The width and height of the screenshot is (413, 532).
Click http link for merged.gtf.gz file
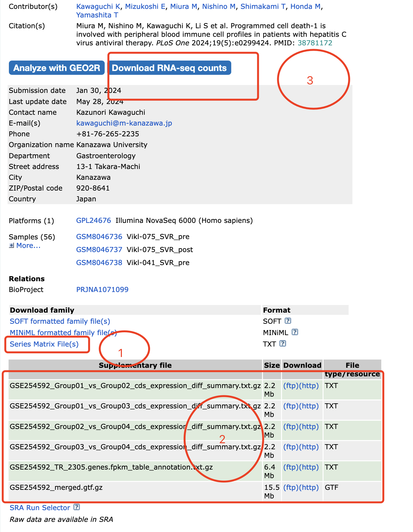[309, 487]
